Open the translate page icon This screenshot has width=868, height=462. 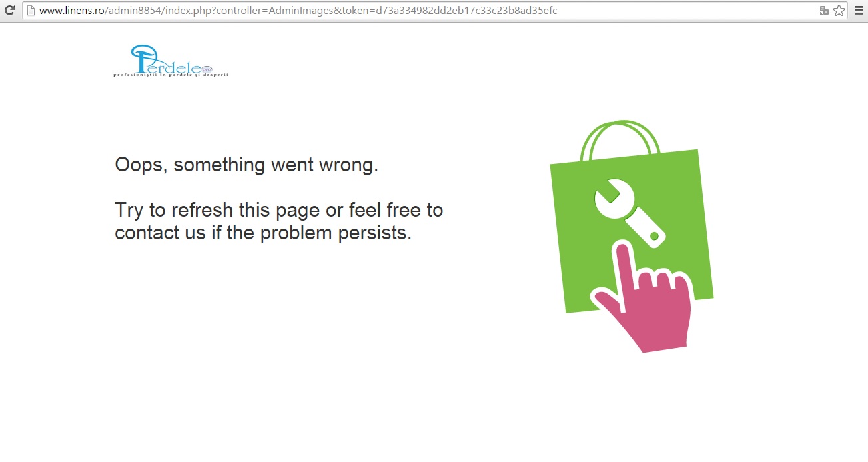(x=824, y=11)
